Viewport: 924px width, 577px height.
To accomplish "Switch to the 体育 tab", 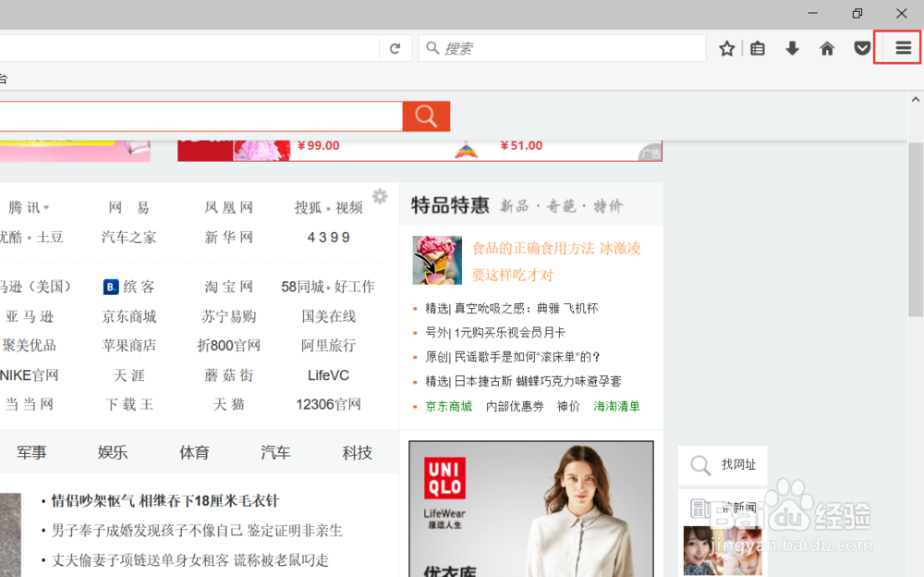I will (194, 452).
